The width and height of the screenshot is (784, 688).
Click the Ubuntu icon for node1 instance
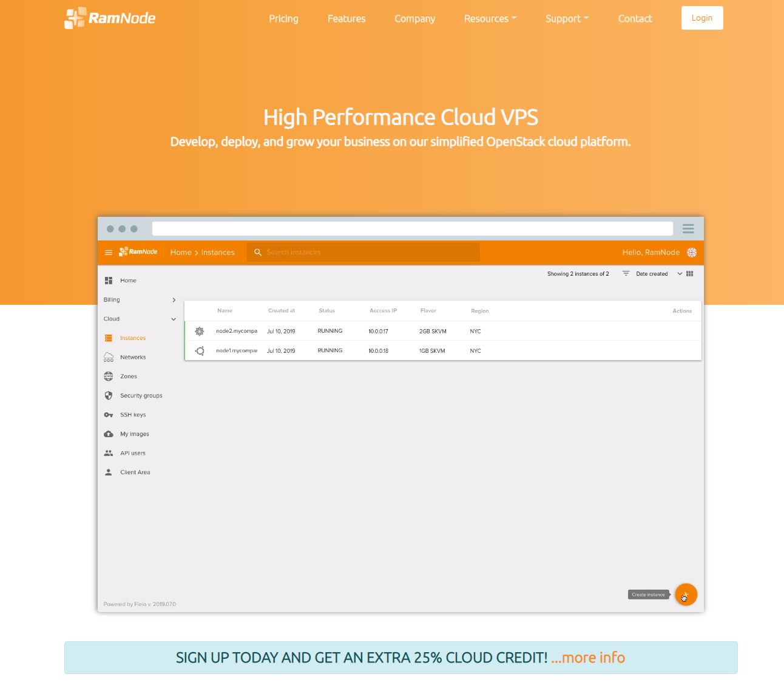[200, 351]
